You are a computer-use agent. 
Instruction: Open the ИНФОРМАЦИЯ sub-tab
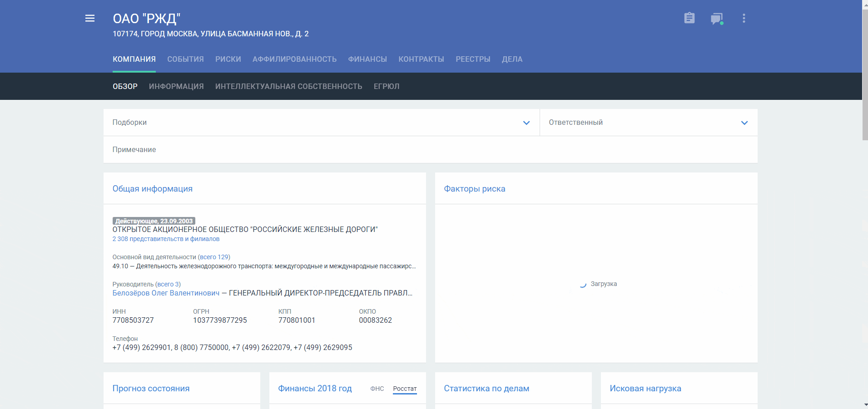coord(176,86)
